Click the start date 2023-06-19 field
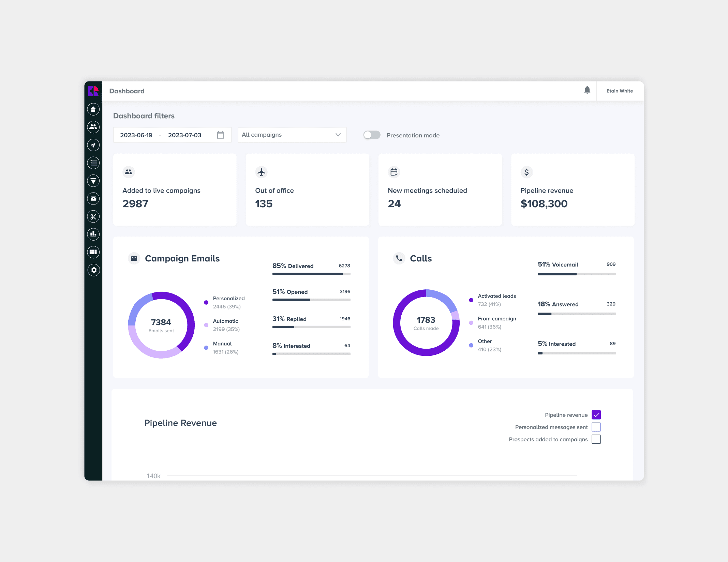 [136, 135]
